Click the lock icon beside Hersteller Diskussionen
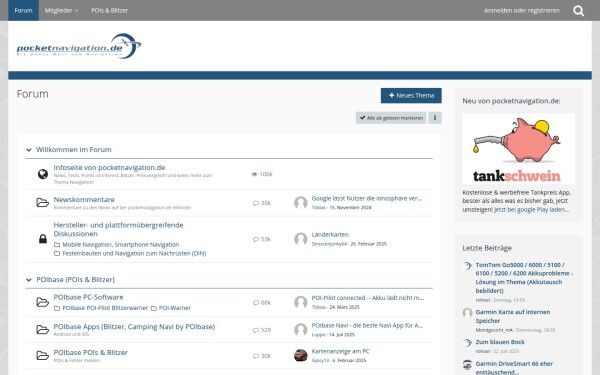Viewport: 600px width, 375px height. pos(43,239)
